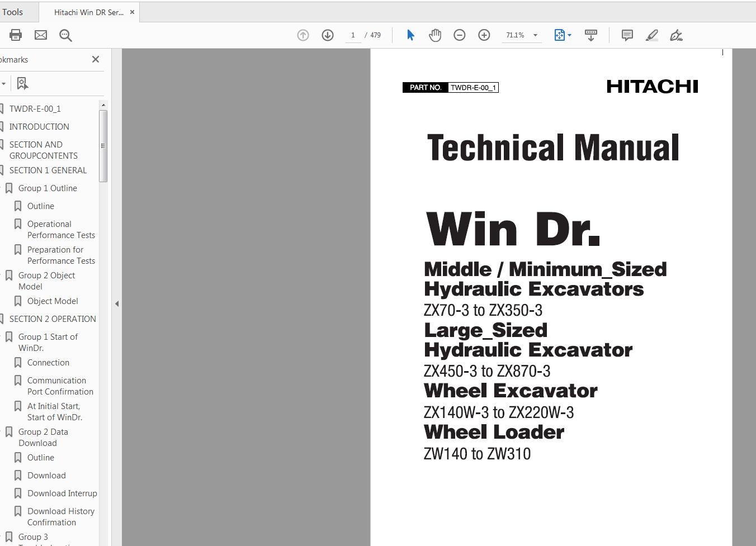
Task: Open the find text magnifier tool
Action: pyautogui.click(x=65, y=35)
